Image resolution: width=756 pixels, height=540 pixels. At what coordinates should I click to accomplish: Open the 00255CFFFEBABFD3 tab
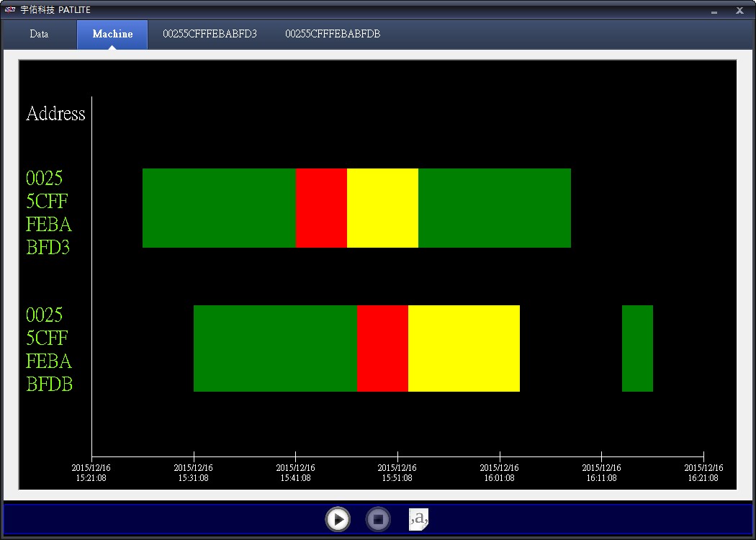coord(210,34)
